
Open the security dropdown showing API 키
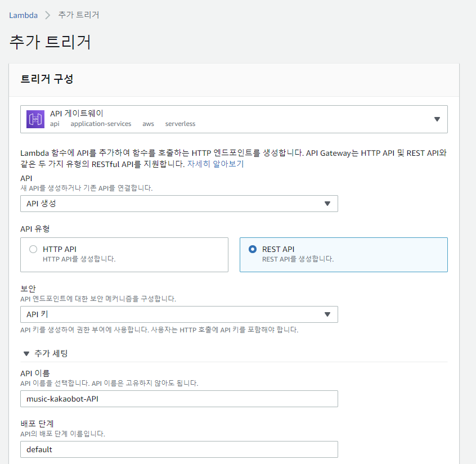(x=179, y=314)
